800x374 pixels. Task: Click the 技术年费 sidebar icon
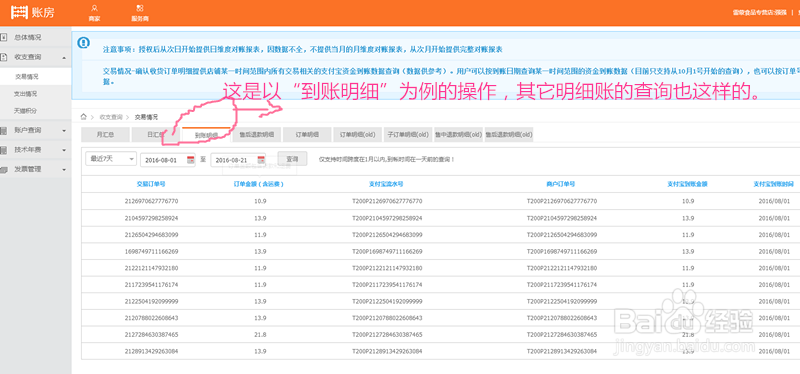click(4, 150)
